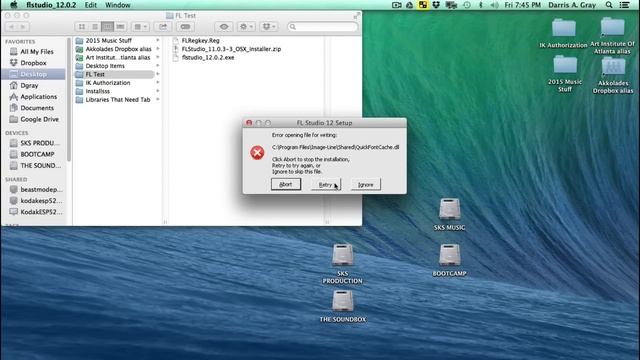Expand the IK Authorization folder arrow
The image size is (640, 360).
tap(158, 82)
